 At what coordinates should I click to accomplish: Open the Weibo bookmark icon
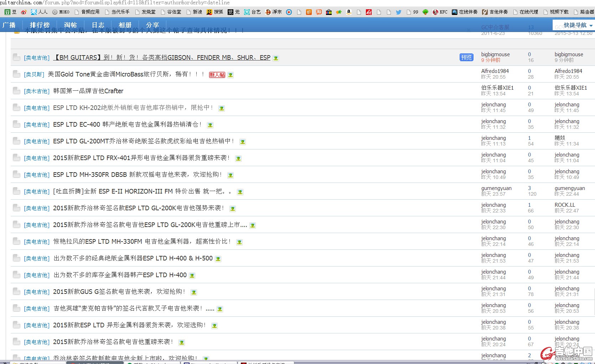point(24,12)
